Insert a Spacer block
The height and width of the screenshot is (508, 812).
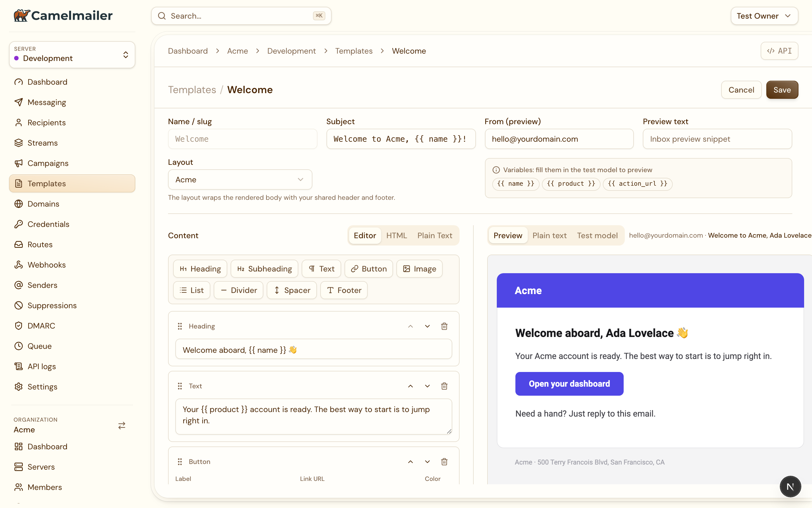pyautogui.click(x=292, y=290)
